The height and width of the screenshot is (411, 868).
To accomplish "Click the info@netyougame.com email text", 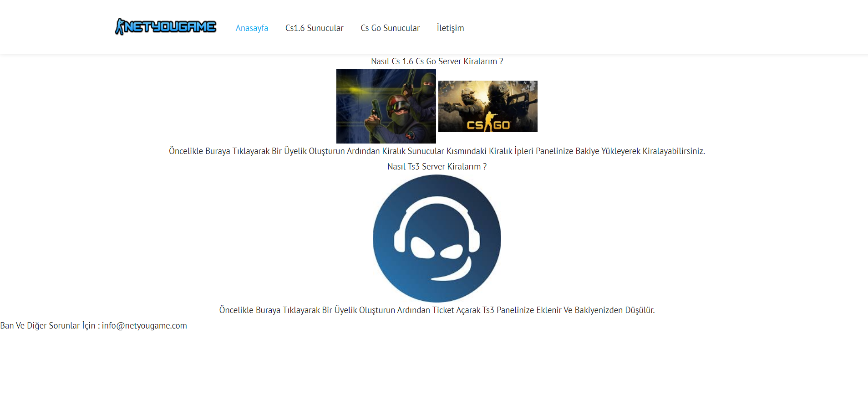I will click(x=144, y=326).
